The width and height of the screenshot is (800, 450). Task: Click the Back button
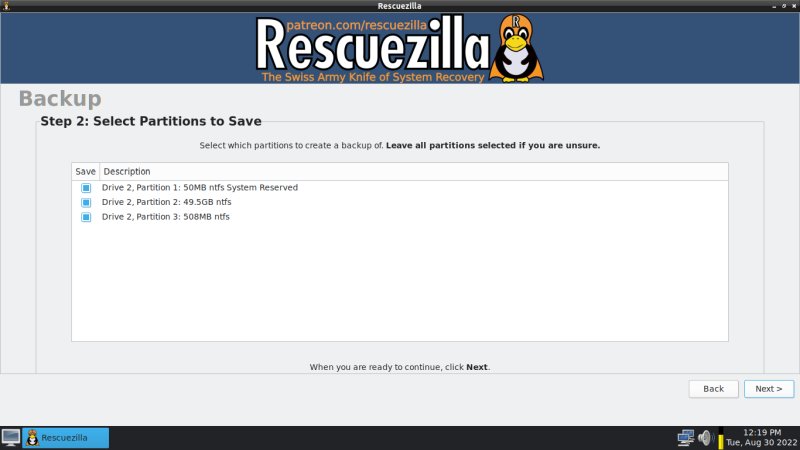click(x=713, y=389)
